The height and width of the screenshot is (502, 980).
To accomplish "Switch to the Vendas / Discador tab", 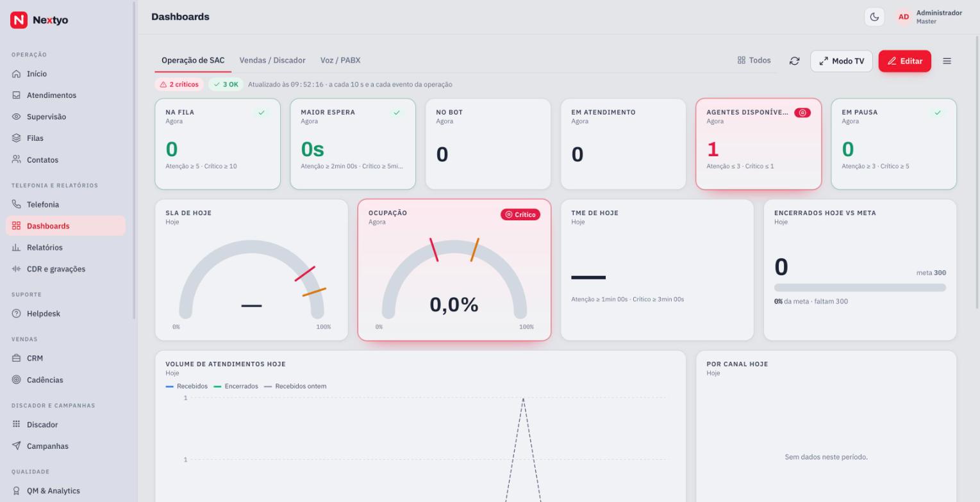I will (x=272, y=60).
